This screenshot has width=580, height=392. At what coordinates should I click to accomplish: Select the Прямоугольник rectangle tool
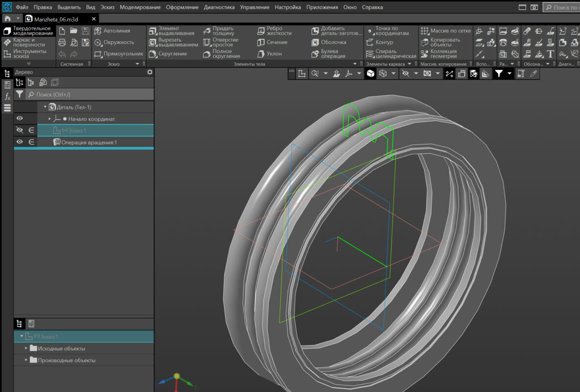pyautogui.click(x=119, y=54)
